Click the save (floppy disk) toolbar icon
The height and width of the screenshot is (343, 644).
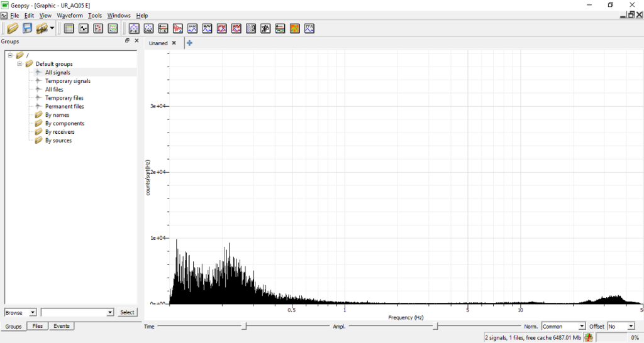(x=27, y=28)
